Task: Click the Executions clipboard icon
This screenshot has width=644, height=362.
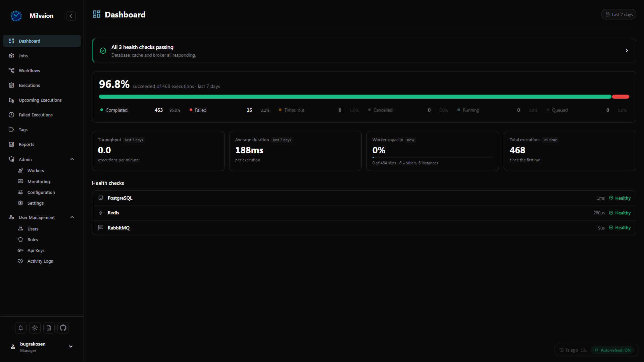Action: (11, 85)
